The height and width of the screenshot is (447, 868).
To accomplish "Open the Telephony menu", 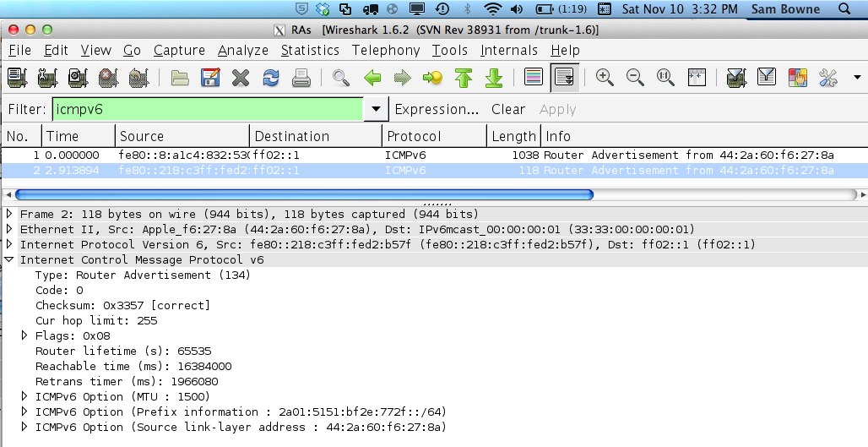I will [386, 51].
